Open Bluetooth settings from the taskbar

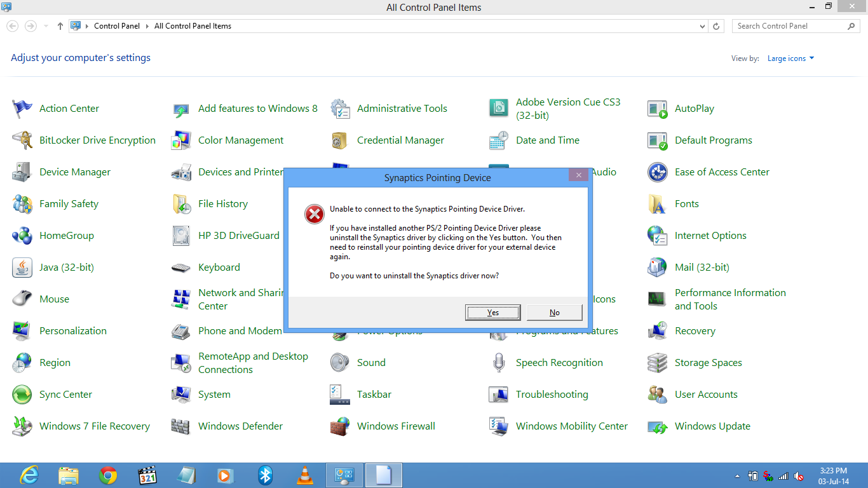(265, 475)
